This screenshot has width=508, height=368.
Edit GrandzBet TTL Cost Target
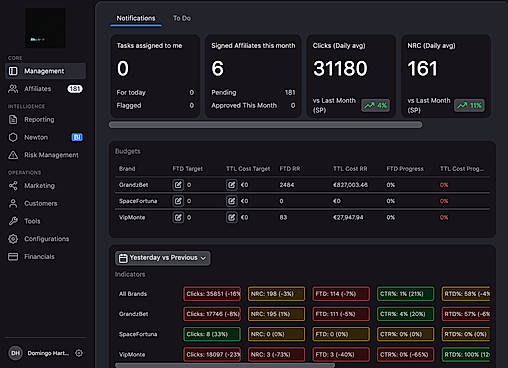(231, 185)
